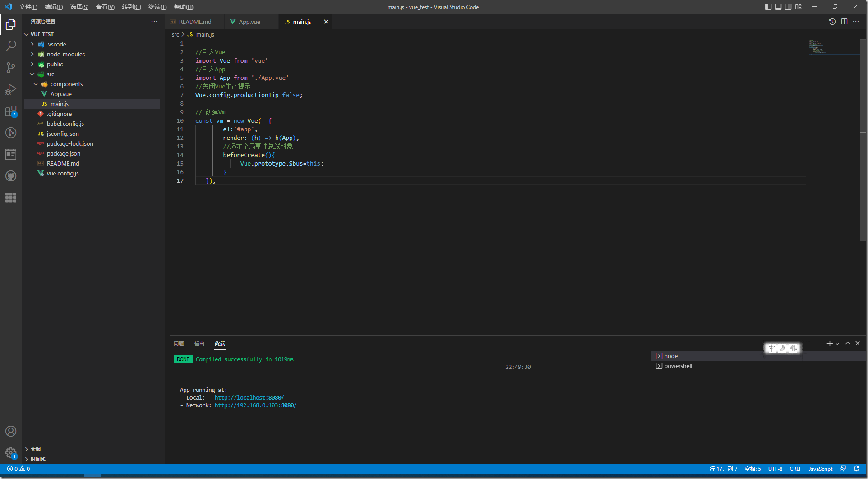Image resolution: width=868 pixels, height=479 pixels.
Task: Switch to the 问题 problems panel tab
Action: point(179,344)
